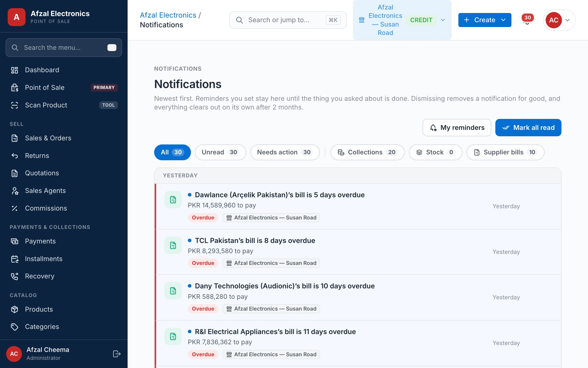Open Categories from sidebar

point(64,327)
